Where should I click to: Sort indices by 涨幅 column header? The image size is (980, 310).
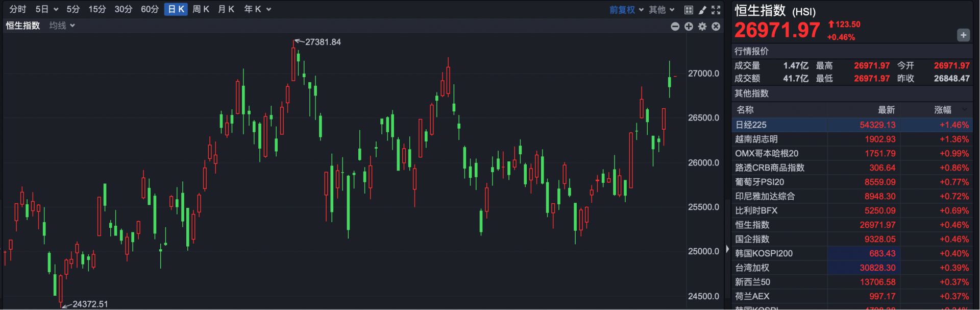(x=943, y=110)
